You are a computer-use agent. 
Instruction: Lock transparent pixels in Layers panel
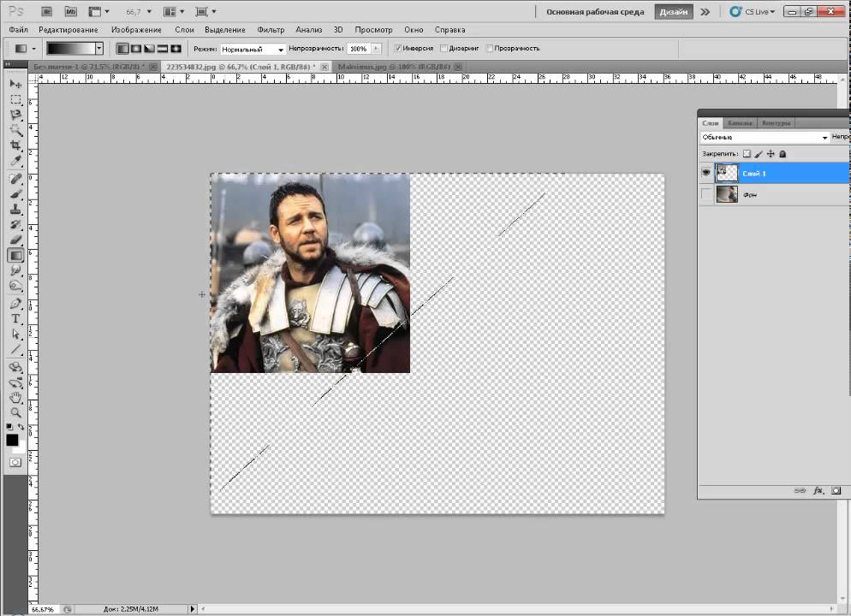(x=747, y=154)
